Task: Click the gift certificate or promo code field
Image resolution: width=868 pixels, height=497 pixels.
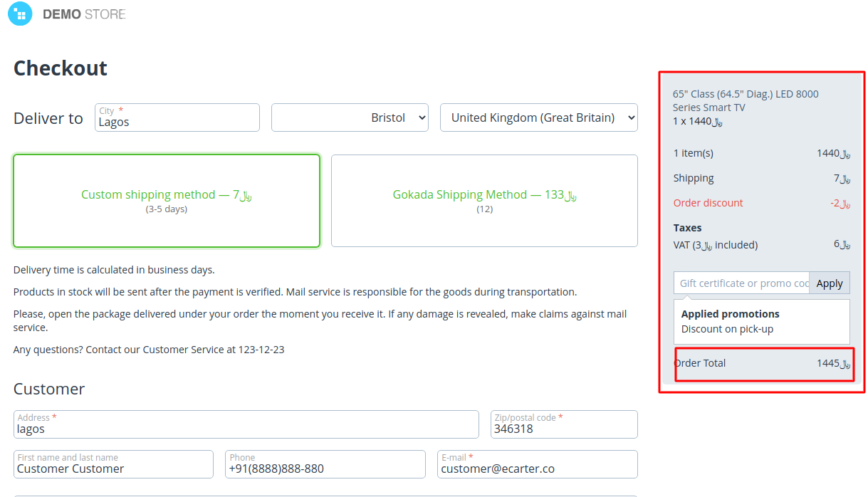Action: pyautogui.click(x=741, y=283)
